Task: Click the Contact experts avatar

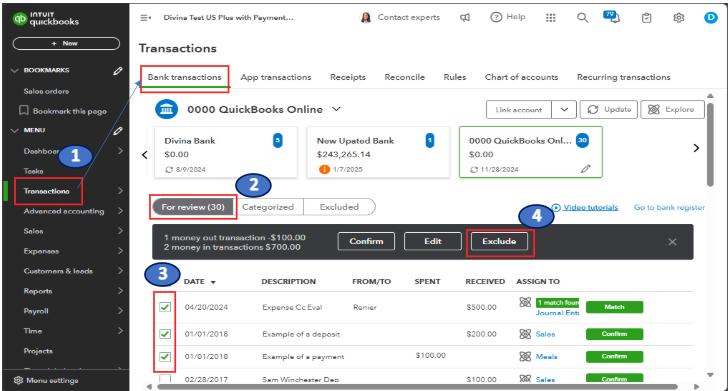Action: point(366,18)
